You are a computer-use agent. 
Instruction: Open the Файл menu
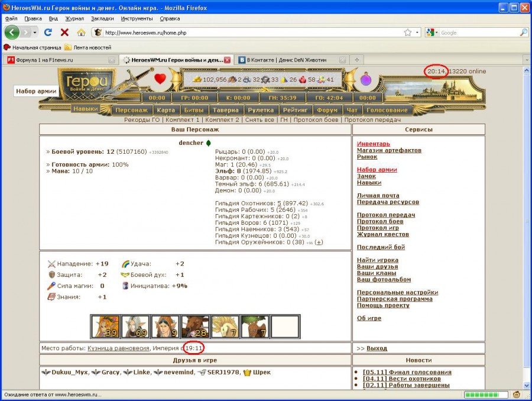[x=12, y=19]
